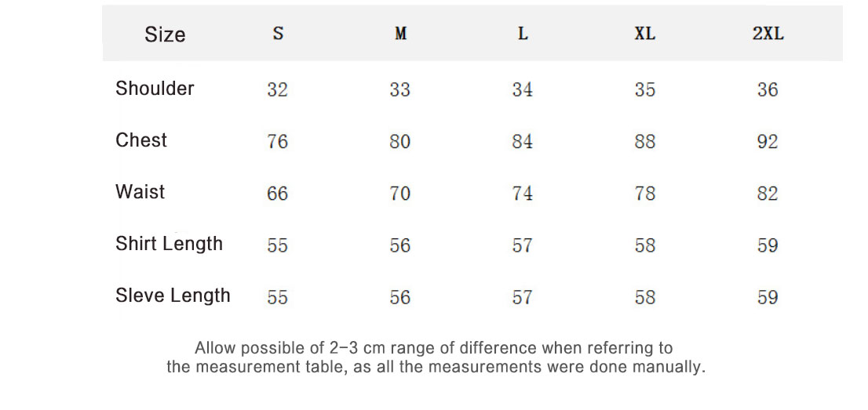The width and height of the screenshot is (868, 410).
Task: Select the XL column header
Action: (644, 34)
